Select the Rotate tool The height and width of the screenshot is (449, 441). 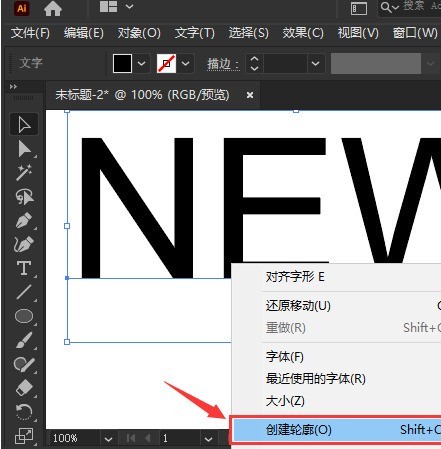pos(24,412)
